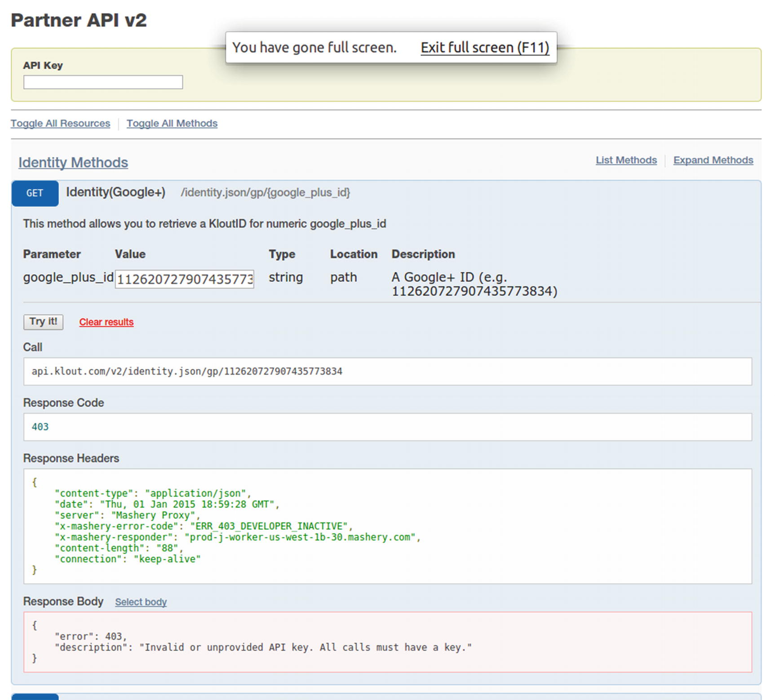Toggle all methods via the link
775x700 pixels.
pyautogui.click(x=172, y=123)
